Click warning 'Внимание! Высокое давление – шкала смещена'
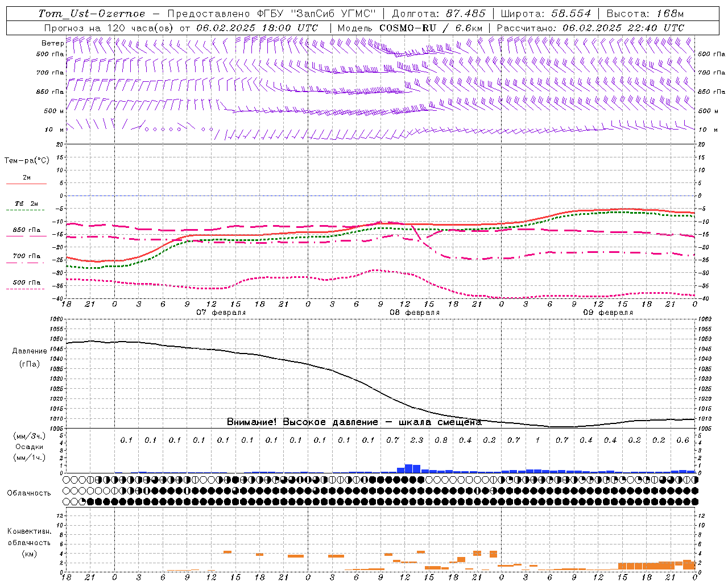 pyautogui.click(x=354, y=422)
